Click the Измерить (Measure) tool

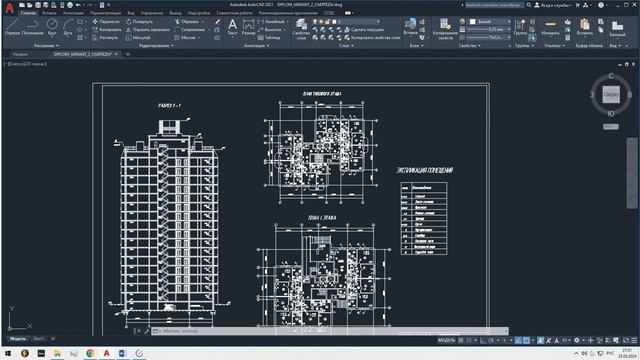coord(550,27)
